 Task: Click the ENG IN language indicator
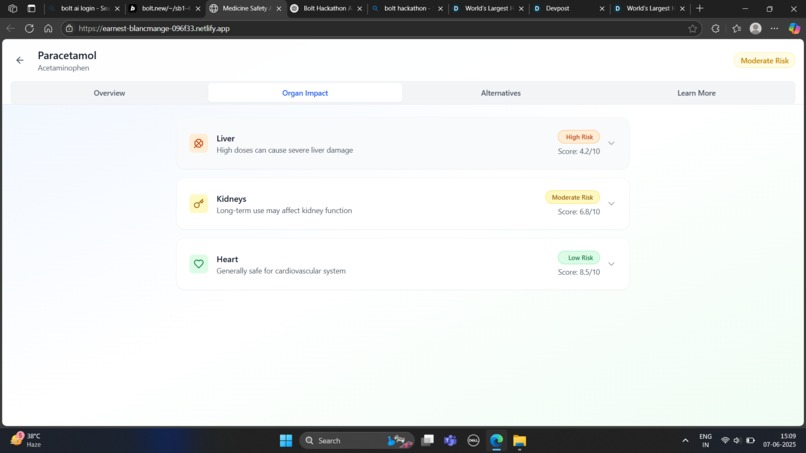pos(706,441)
